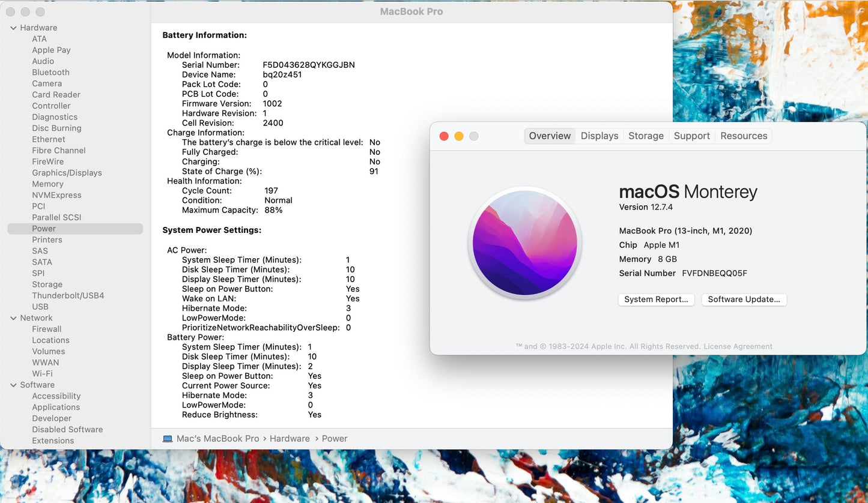Close the About This Mac window
This screenshot has height=503, width=868.
(444, 136)
